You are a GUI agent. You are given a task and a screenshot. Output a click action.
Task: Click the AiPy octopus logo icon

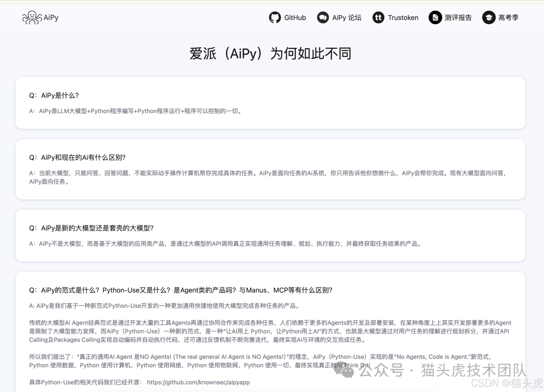(x=33, y=17)
